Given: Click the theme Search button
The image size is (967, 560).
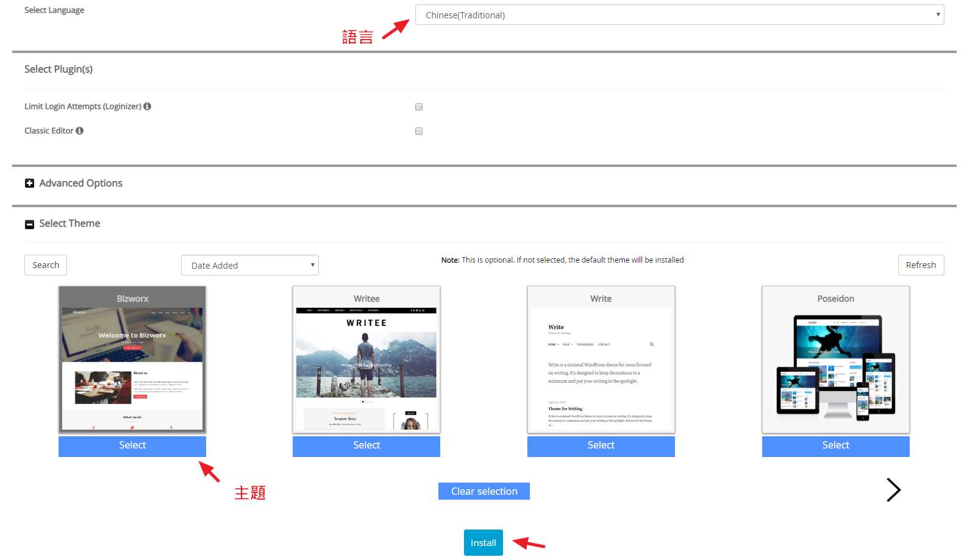Looking at the screenshot, I should click(46, 265).
